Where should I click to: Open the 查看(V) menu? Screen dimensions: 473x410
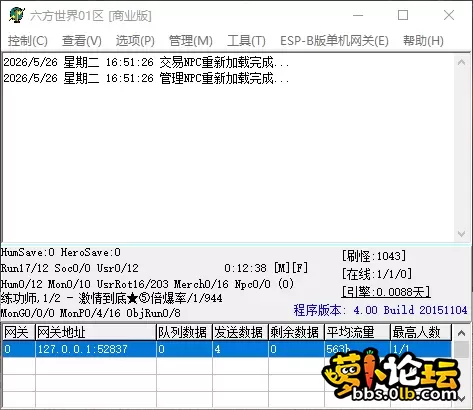click(82, 41)
